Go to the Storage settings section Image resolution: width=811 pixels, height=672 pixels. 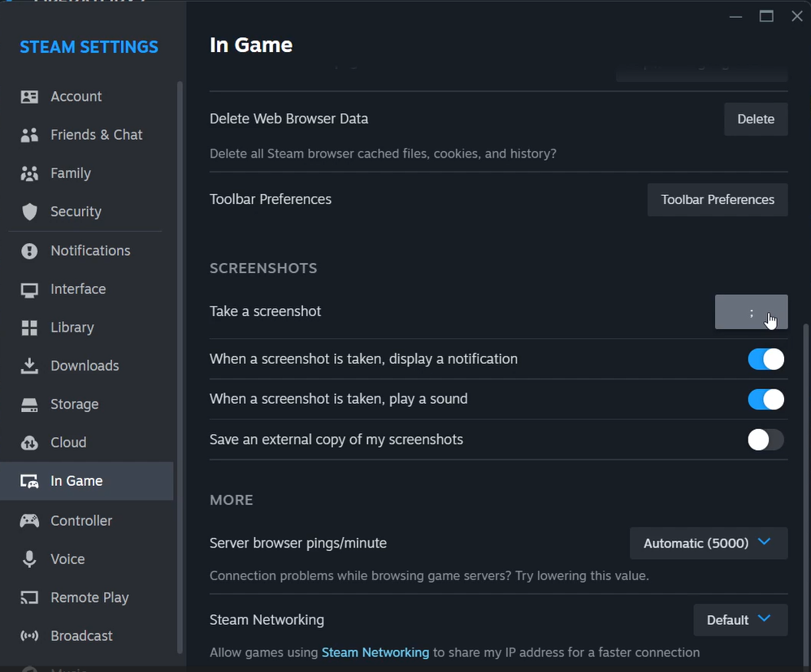pos(75,404)
